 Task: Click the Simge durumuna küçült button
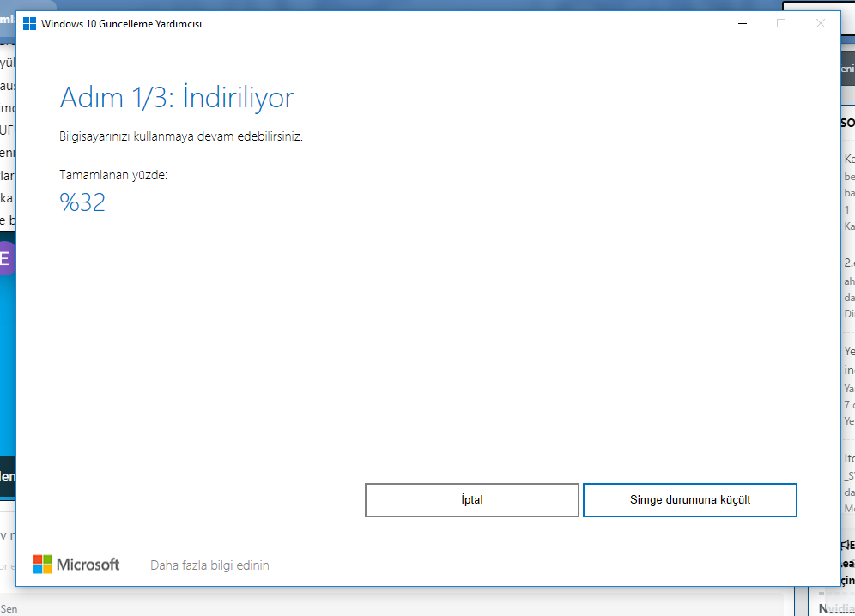coord(690,500)
